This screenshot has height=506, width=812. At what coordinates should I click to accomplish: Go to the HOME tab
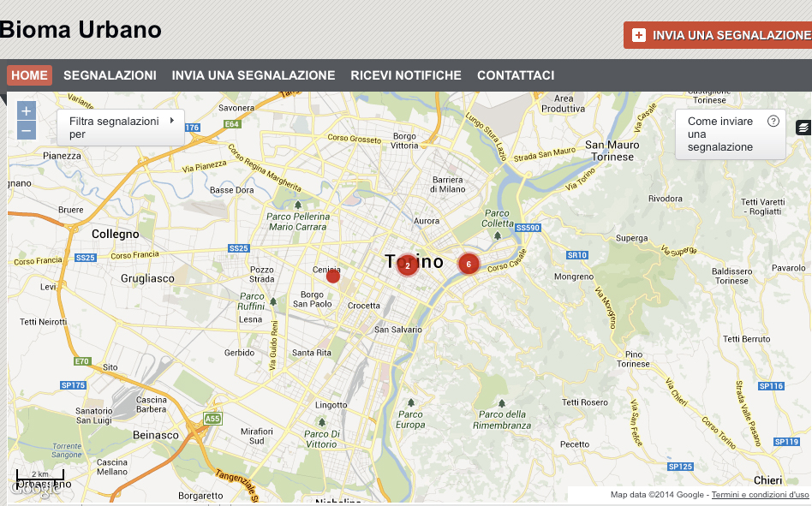(x=29, y=75)
